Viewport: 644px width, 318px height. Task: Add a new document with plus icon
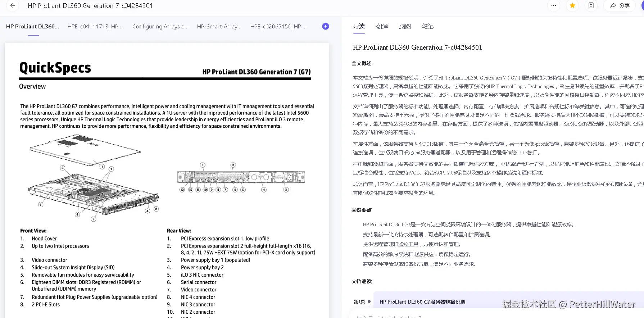[325, 26]
